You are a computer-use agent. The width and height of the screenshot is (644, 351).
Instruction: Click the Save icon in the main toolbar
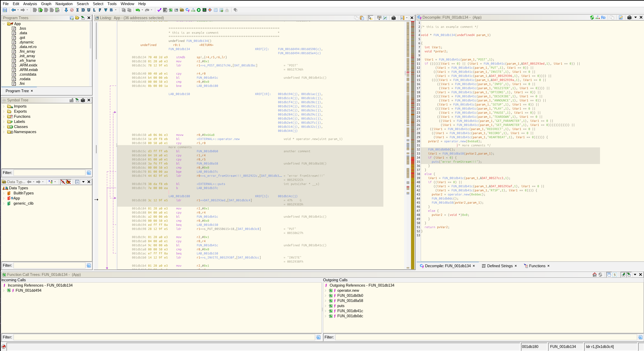point(5,10)
